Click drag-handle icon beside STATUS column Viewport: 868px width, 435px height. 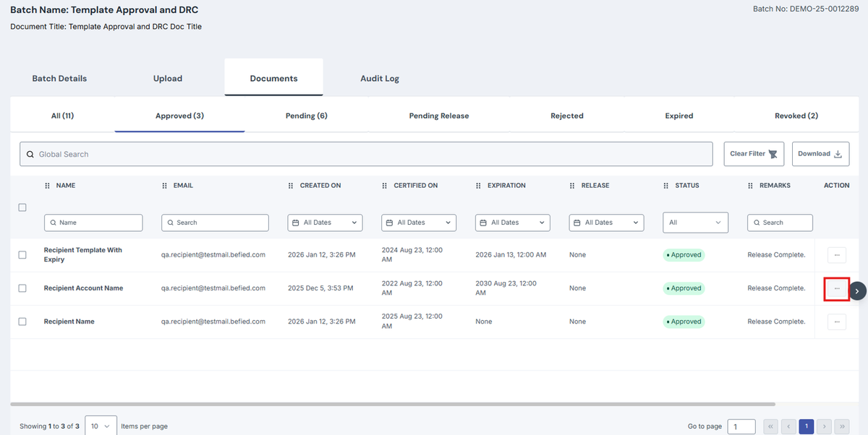point(666,186)
